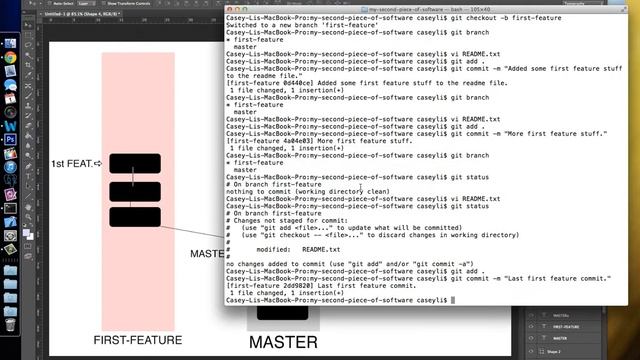
Task: Hide the MASTER text layer
Action: [531, 338]
